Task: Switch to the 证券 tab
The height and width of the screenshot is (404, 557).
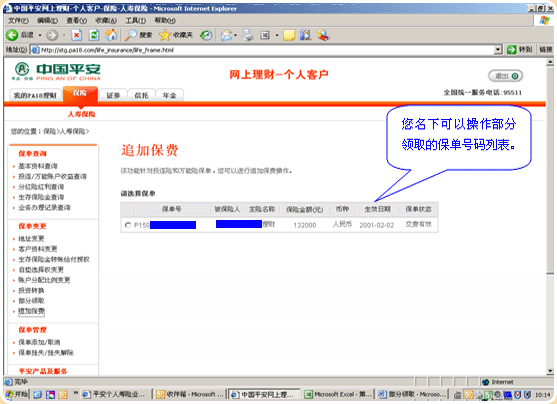Action: (x=113, y=95)
